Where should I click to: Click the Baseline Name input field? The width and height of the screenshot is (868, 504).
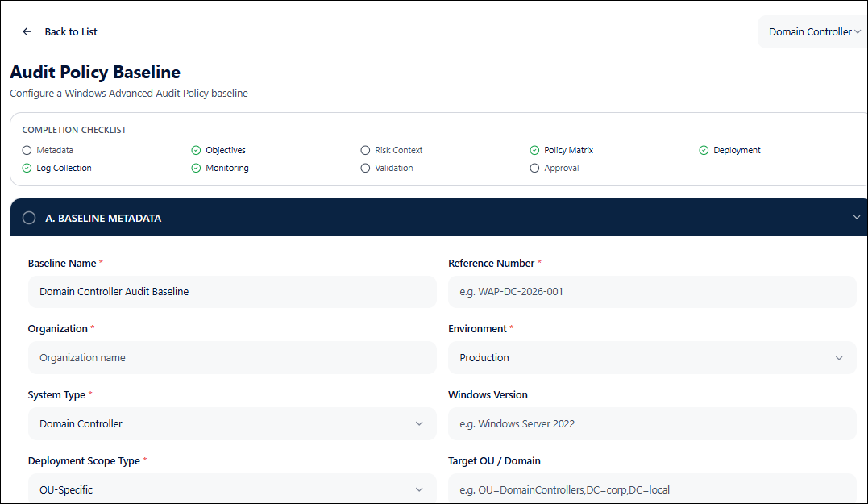[x=232, y=292]
